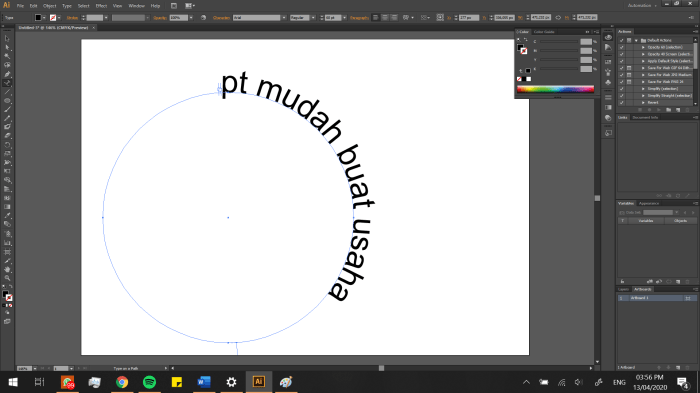
Task: Toggle checkmark for Opacity 40 Screen action
Action: 621,54
